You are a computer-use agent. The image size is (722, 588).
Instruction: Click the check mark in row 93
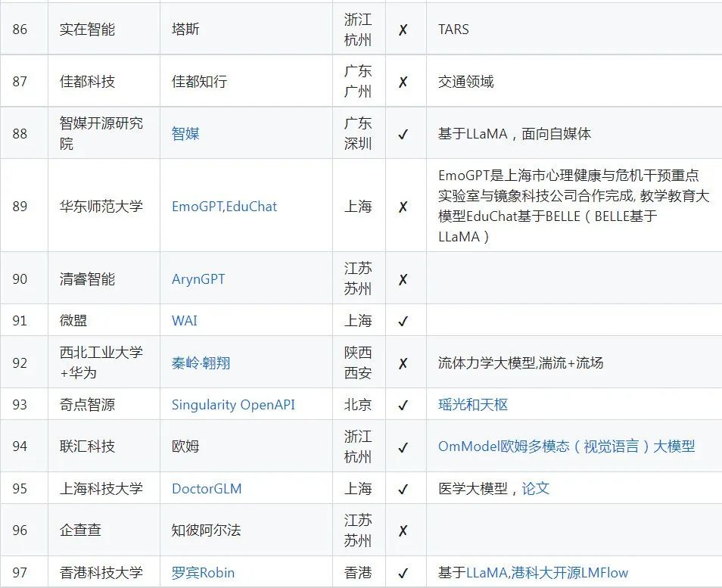403,405
